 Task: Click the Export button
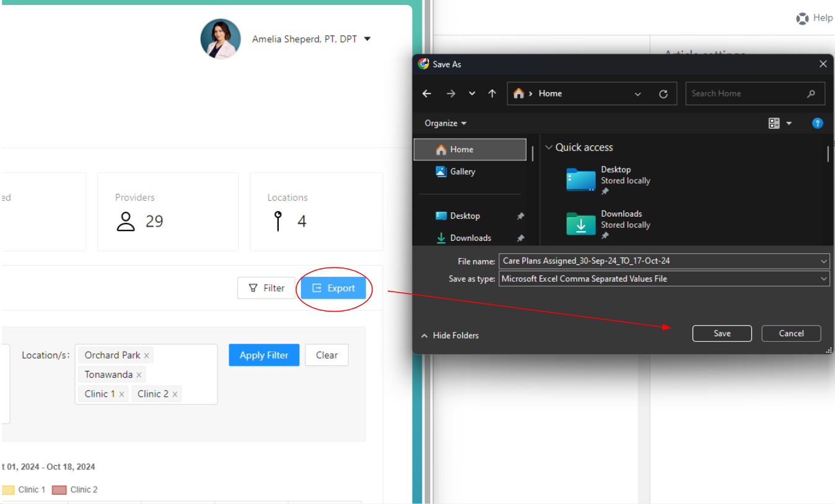click(x=333, y=288)
